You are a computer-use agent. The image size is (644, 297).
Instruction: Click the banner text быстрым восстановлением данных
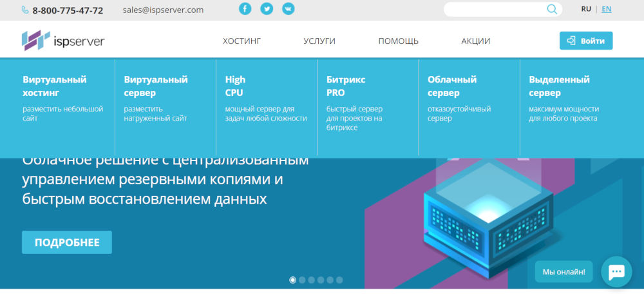144,199
